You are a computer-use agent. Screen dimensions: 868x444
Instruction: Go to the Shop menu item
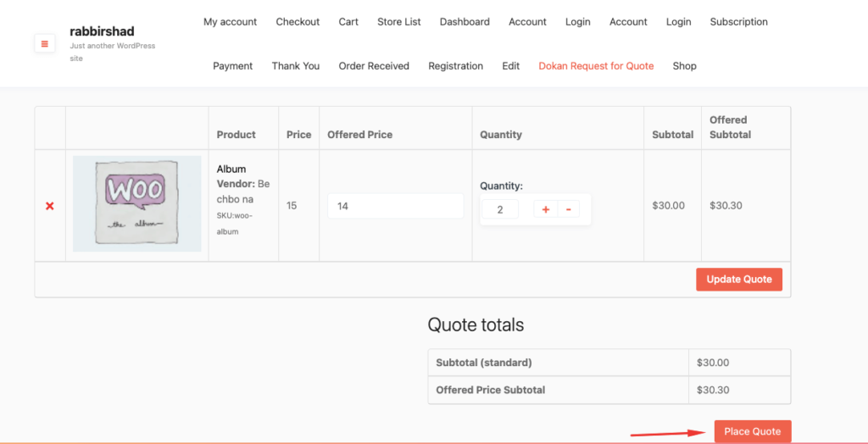pos(684,66)
